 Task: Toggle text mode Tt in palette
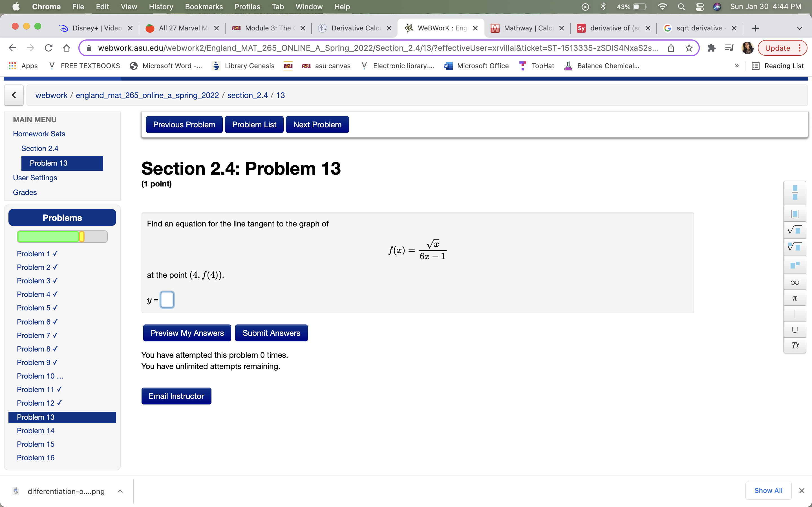(x=794, y=345)
